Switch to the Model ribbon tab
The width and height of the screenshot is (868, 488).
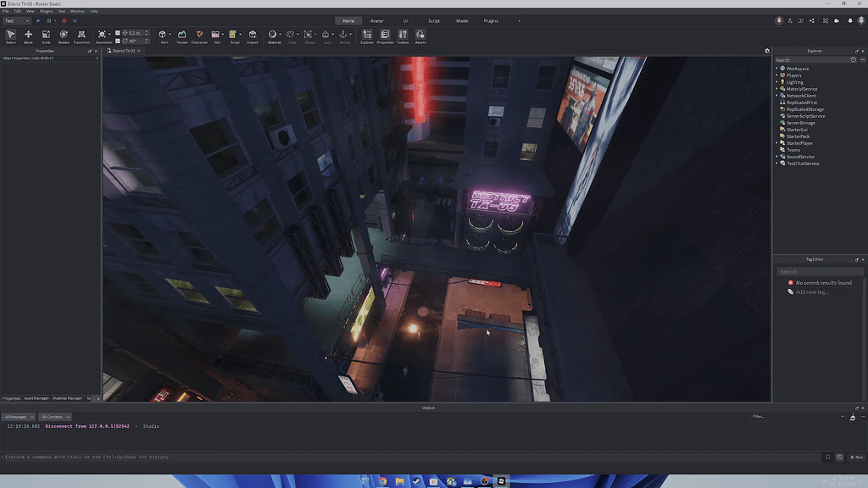click(x=462, y=21)
